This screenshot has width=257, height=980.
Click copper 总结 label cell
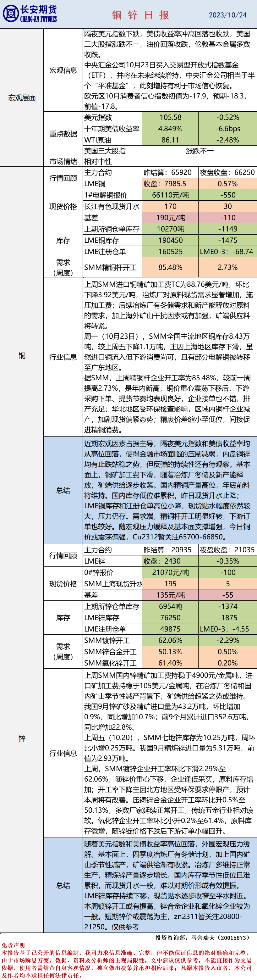click(63, 490)
